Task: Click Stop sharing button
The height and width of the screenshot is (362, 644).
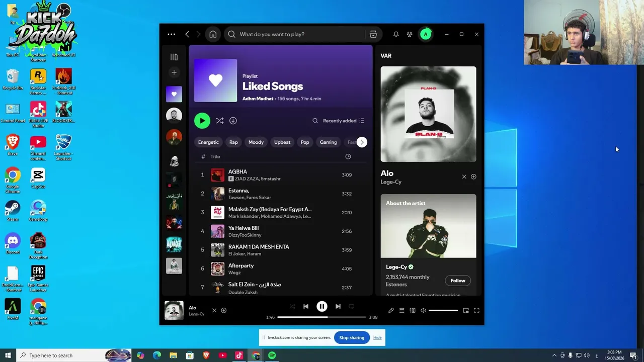Action: coord(352,337)
